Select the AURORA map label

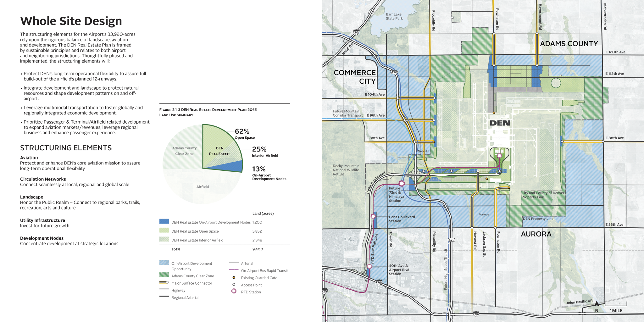click(x=536, y=234)
